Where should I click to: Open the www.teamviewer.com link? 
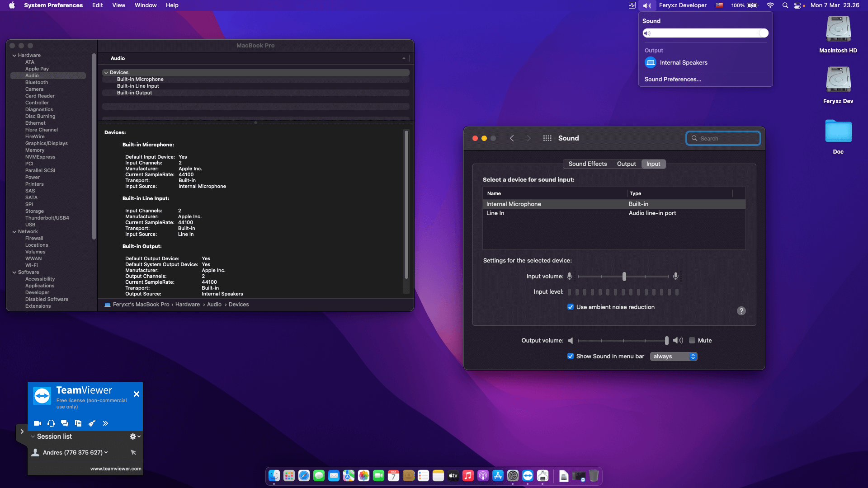[116, 469]
